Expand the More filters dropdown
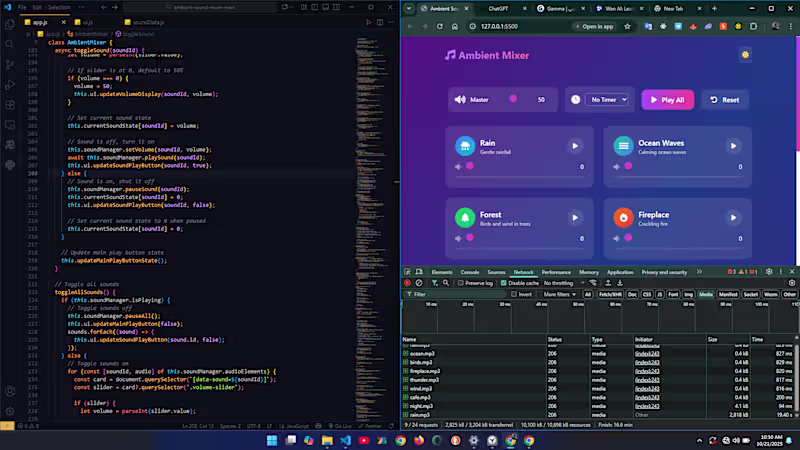Screen dimensions: 800x450 [559, 294]
